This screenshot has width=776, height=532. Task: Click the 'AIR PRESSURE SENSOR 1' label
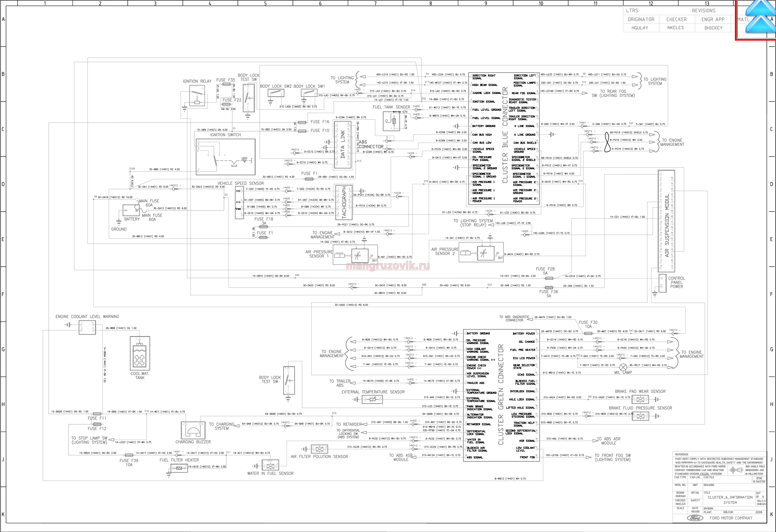[x=319, y=254]
